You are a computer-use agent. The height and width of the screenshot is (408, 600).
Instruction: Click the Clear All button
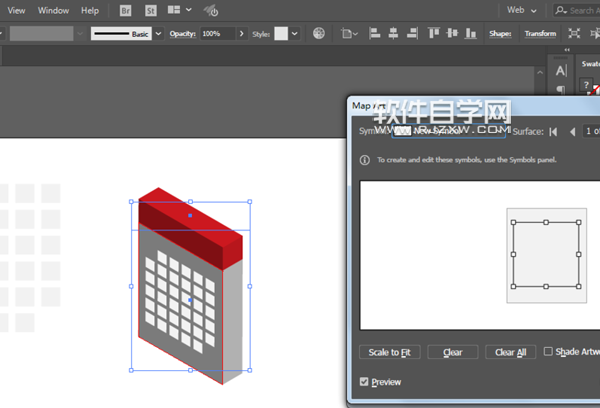pyautogui.click(x=510, y=352)
